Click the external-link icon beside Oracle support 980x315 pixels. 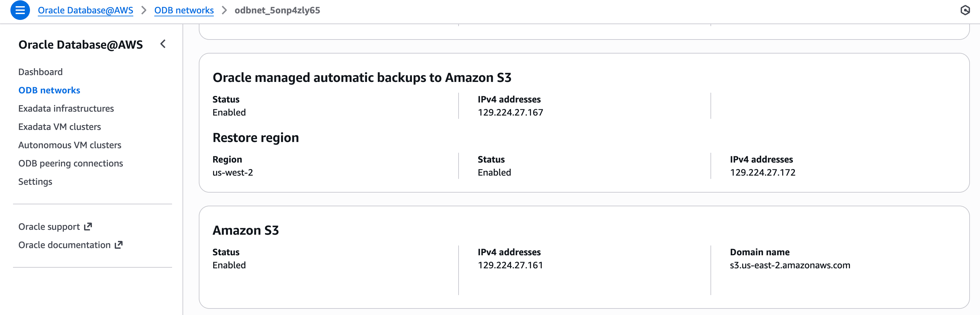pos(88,226)
